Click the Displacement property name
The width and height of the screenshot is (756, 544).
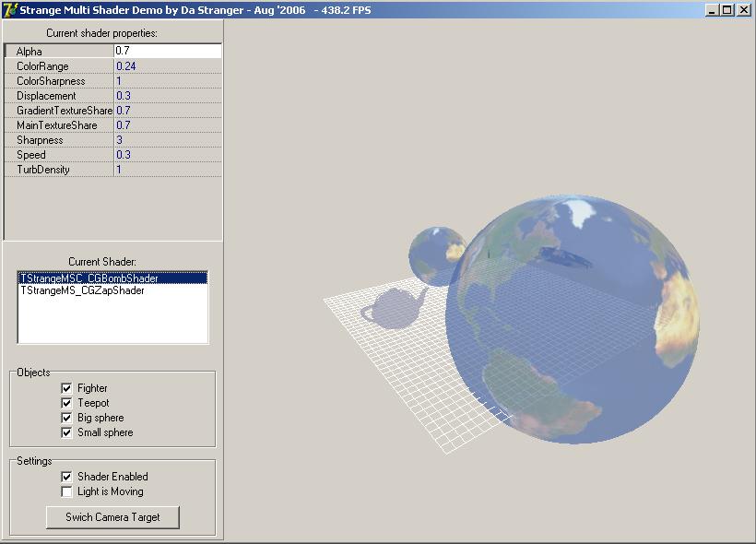point(46,96)
